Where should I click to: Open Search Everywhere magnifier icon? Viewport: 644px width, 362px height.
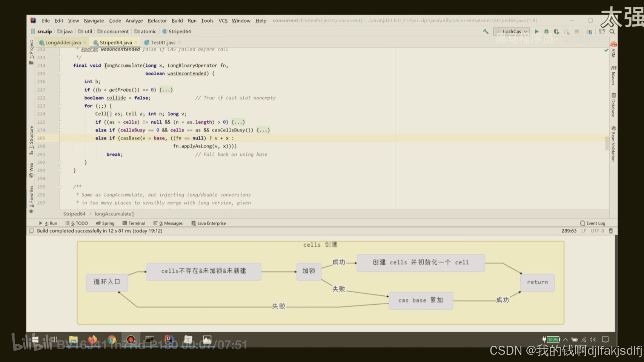612,32
